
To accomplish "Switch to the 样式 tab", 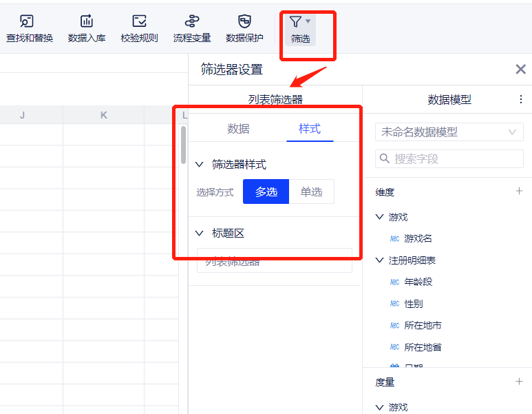I will coord(310,129).
